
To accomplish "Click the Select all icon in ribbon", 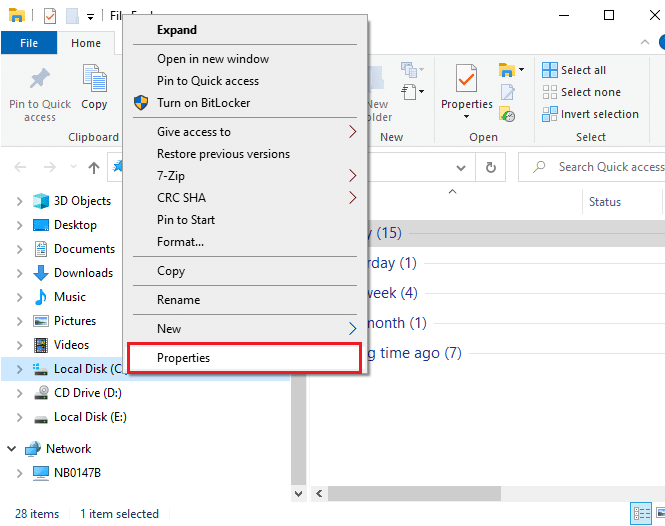I will (550, 70).
